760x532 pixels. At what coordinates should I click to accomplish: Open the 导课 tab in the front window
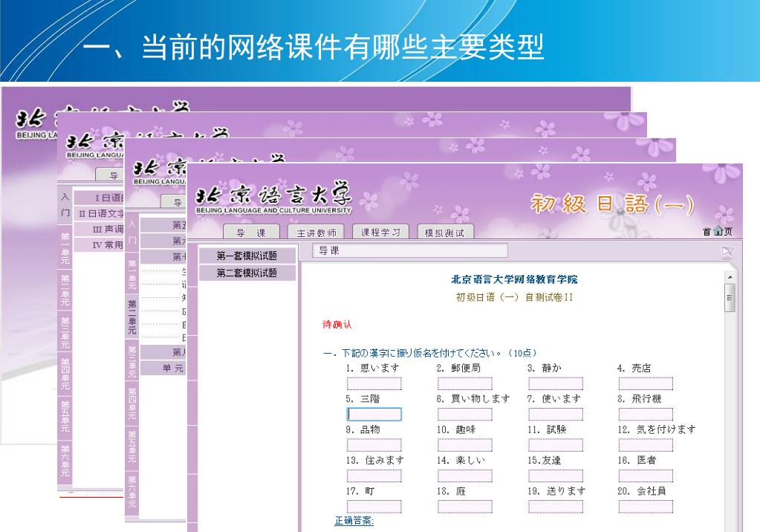coord(251,233)
